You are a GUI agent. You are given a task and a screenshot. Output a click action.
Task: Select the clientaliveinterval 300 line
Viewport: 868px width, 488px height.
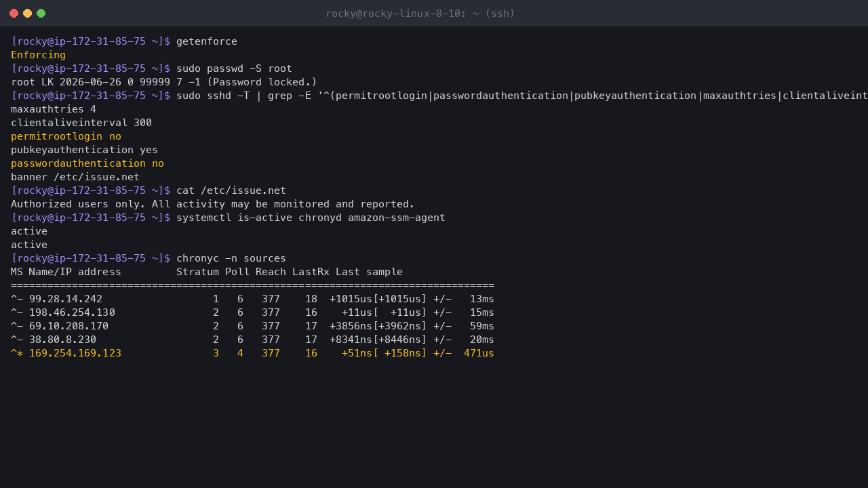(81, 123)
